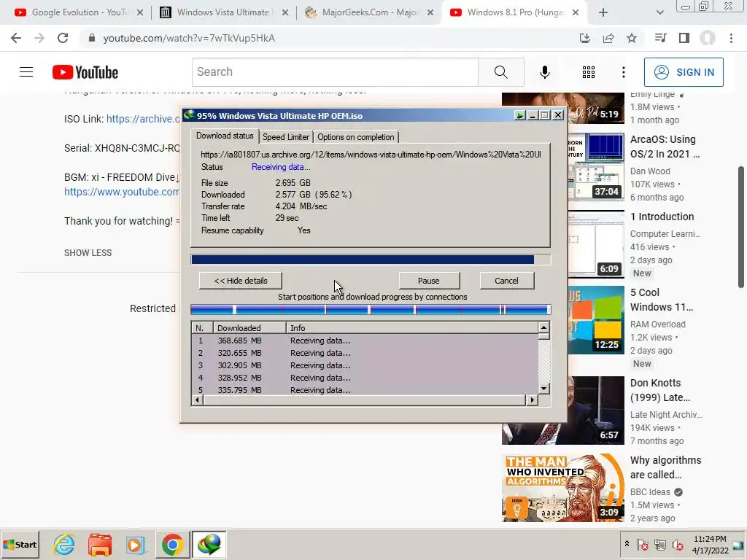Open The Man Who Invented Algorithms thumbnail
Screen dimensions: 747x560
point(563,488)
